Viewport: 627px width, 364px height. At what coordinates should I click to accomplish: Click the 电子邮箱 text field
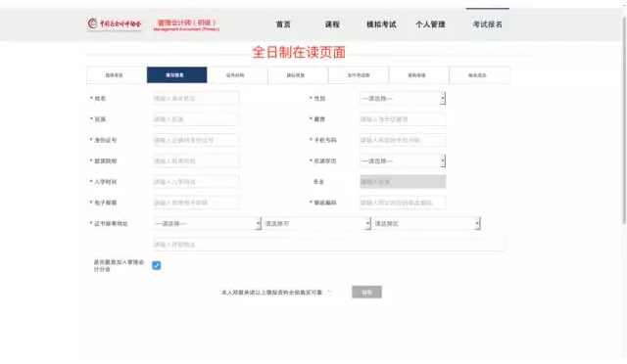click(x=196, y=203)
